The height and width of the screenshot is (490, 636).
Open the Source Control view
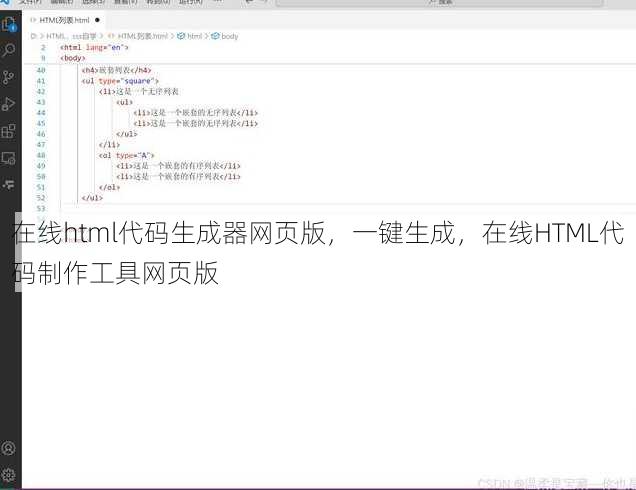click(x=8, y=77)
